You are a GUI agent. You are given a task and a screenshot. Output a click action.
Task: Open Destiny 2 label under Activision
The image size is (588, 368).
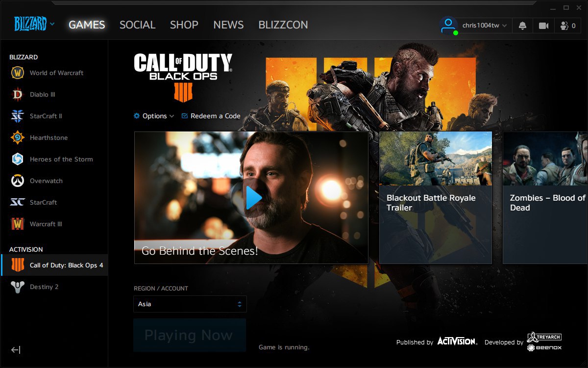click(x=44, y=287)
